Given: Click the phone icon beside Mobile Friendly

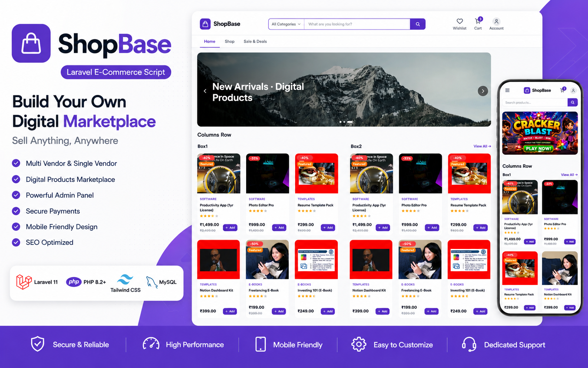Looking at the screenshot, I should 261,344.
